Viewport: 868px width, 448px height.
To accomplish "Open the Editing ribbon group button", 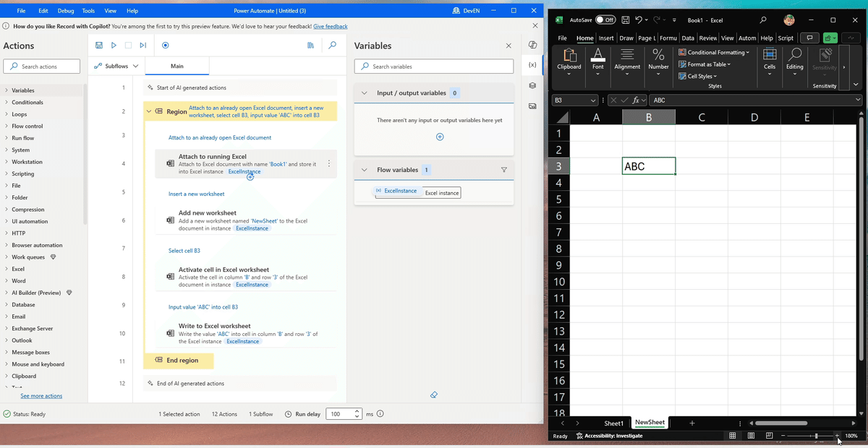I will pyautogui.click(x=795, y=61).
